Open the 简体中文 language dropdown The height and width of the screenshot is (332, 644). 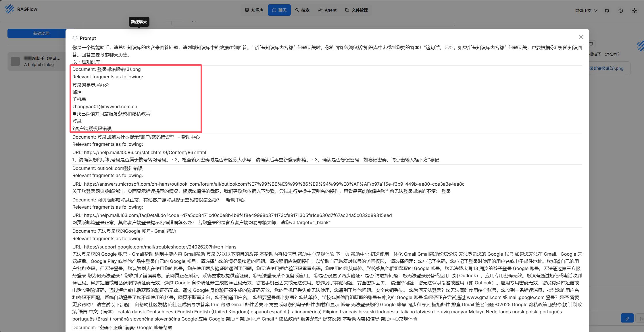click(x=583, y=10)
